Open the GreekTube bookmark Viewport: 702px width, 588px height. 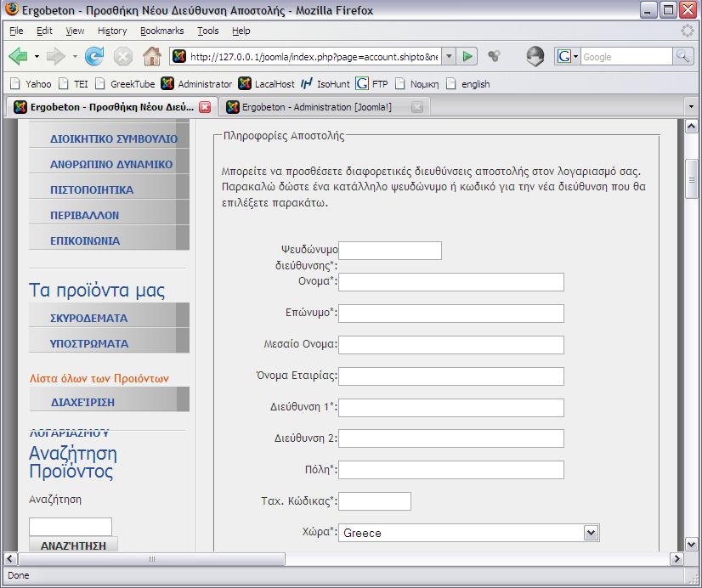(125, 83)
